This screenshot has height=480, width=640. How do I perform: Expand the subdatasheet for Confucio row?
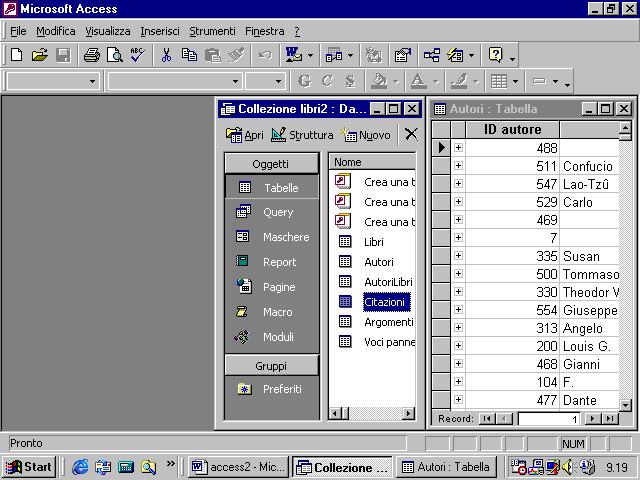[x=458, y=165]
